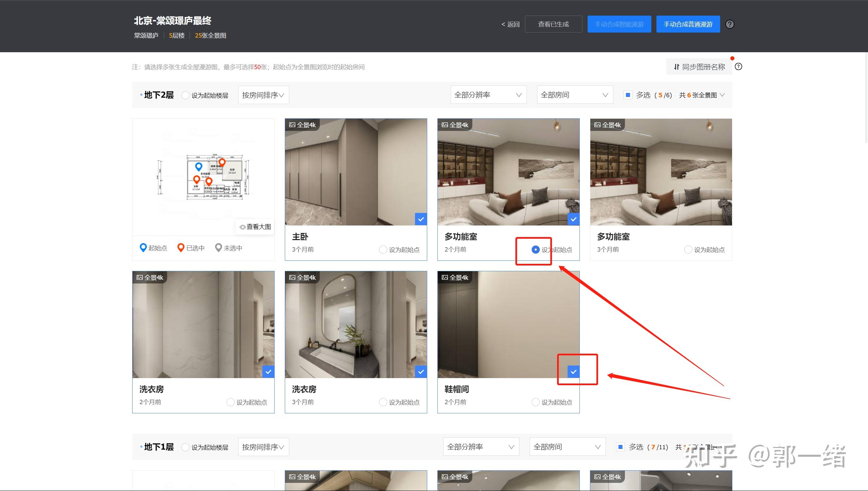The width and height of the screenshot is (868, 491).
Task: Collapse 地下2层 section via 共6张全景图 chevron
Action: tap(722, 95)
